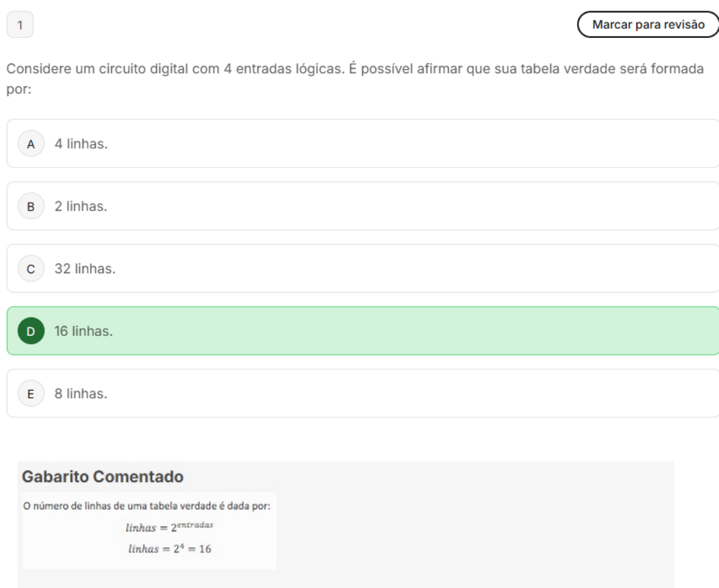
Task: Select the letter A option circle
Action: click(30, 144)
